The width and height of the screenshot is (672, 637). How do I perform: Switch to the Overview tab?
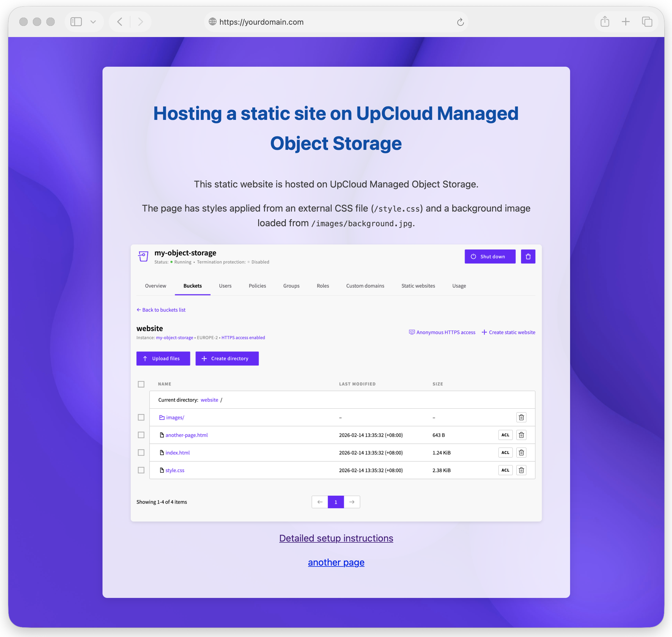point(155,286)
